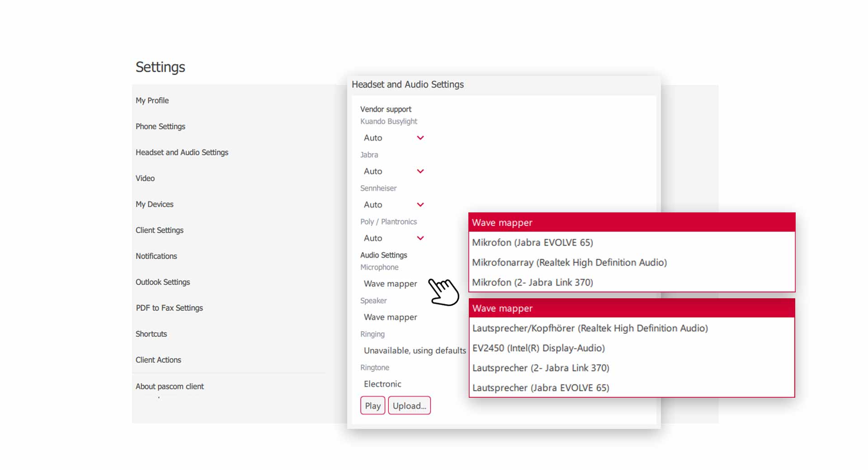Screen dimensions: 868x470
Task: Click the Audio Settings label
Action: 384,255
